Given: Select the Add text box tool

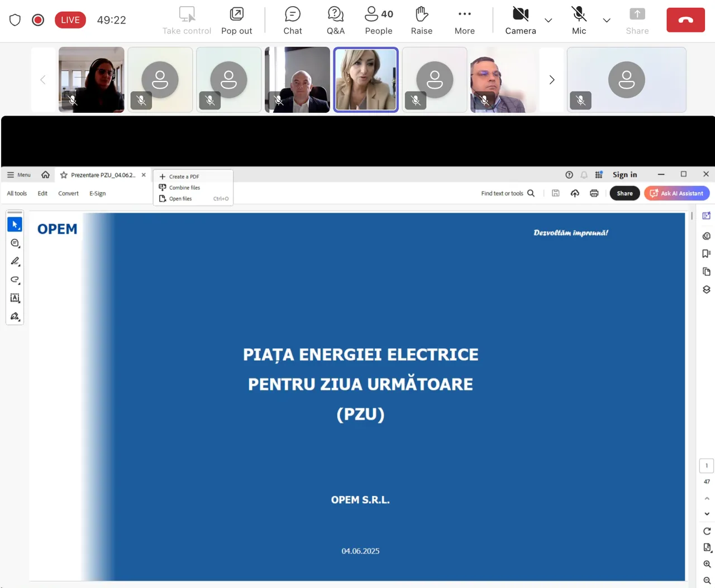Looking at the screenshot, I should click(x=15, y=298).
